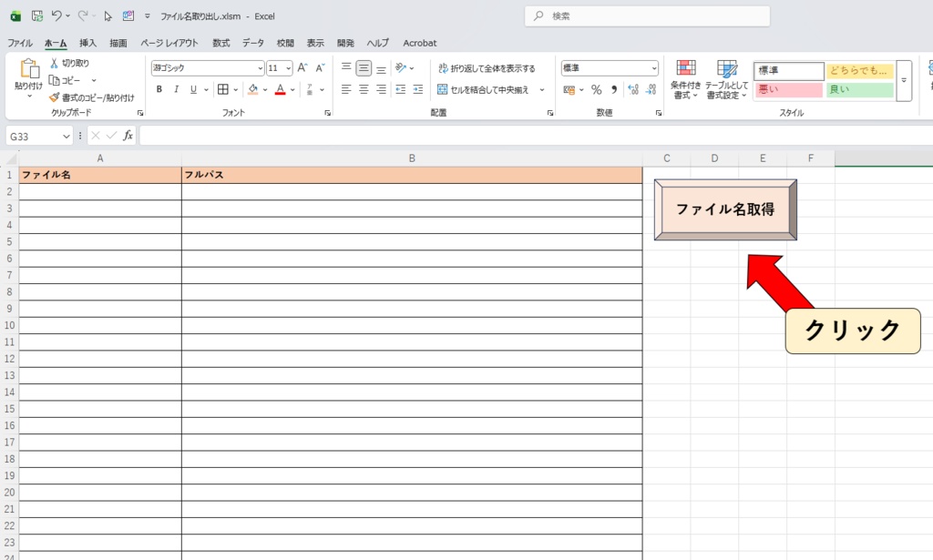Image resolution: width=933 pixels, height=560 pixels.
Task: Select column B header
Action: click(412, 158)
